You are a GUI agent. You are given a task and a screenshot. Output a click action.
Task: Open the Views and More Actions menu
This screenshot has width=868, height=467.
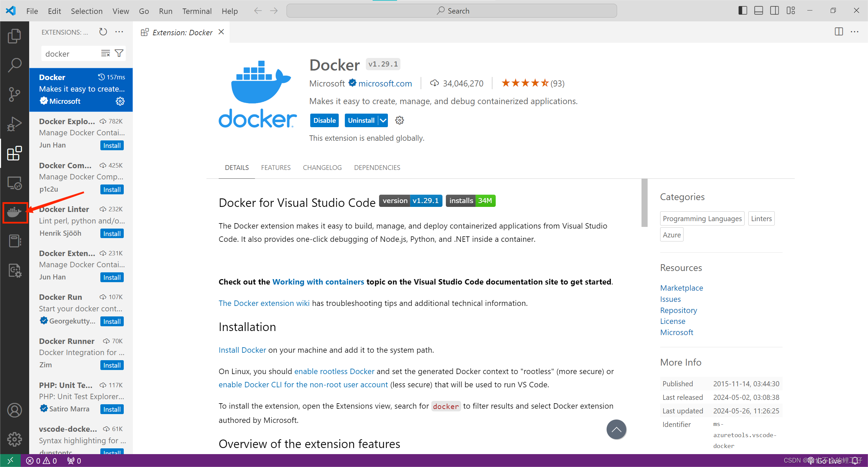click(119, 32)
